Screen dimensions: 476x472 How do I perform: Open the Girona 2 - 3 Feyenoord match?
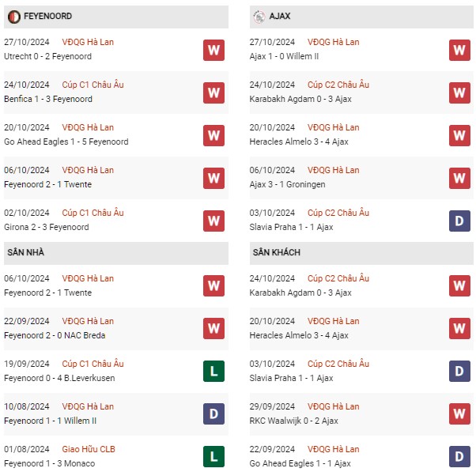[x=47, y=227]
